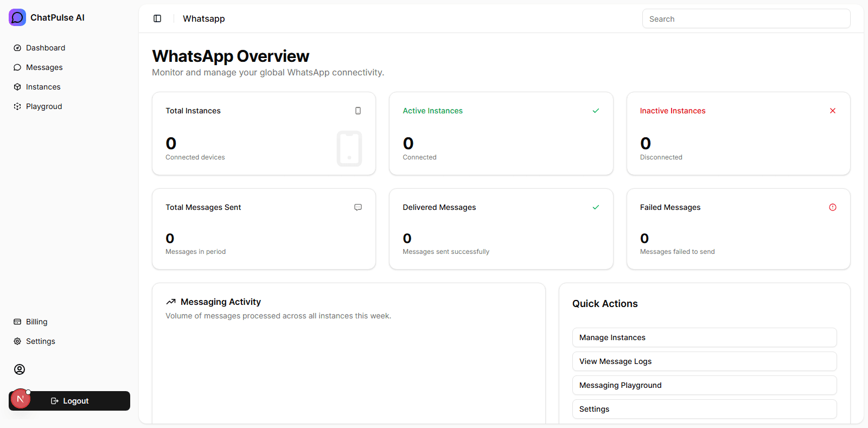868x428 pixels.
Task: Click the red N avatar badge
Action: pos(20,399)
